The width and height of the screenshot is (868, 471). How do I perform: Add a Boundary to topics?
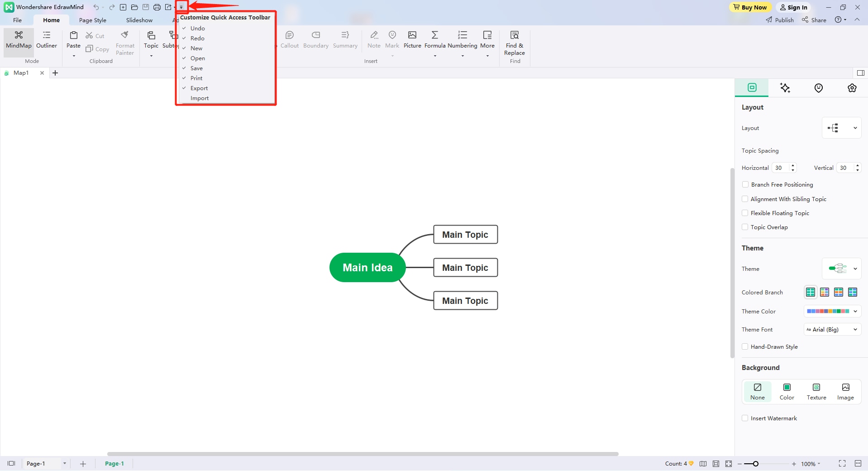[316, 40]
